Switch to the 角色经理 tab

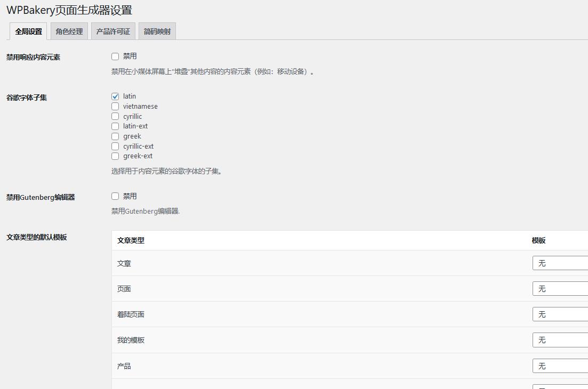[69, 31]
